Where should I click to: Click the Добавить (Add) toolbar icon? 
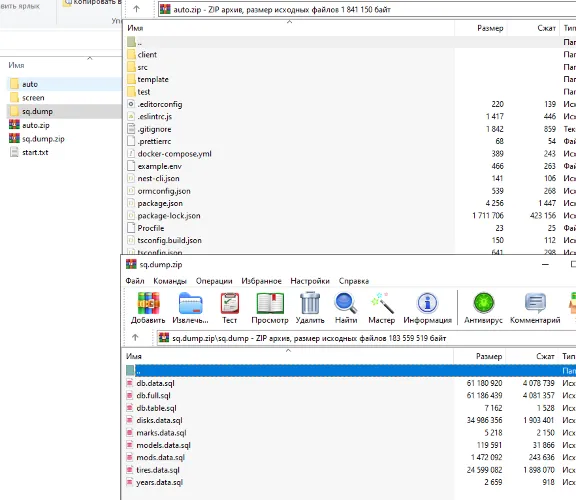(x=148, y=303)
